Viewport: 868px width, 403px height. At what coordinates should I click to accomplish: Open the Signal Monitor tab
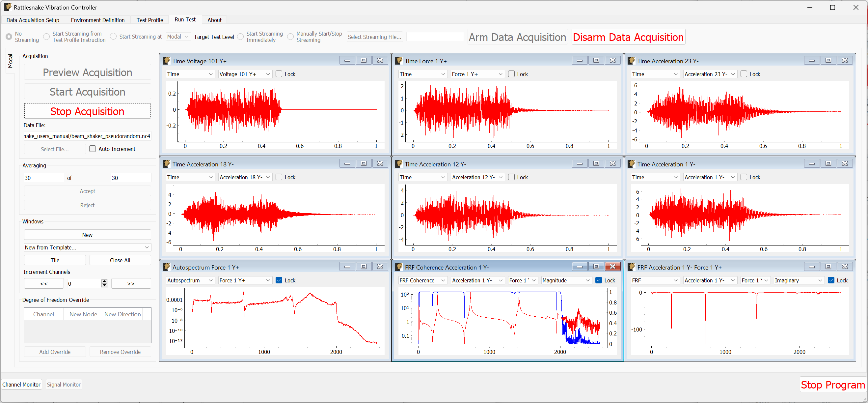(x=64, y=385)
